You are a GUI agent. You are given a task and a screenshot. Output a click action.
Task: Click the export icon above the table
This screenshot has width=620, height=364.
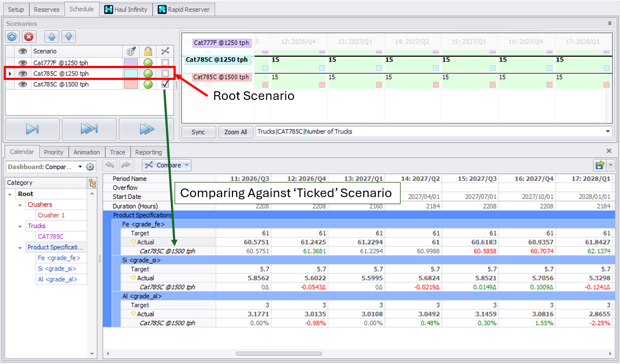600,165
